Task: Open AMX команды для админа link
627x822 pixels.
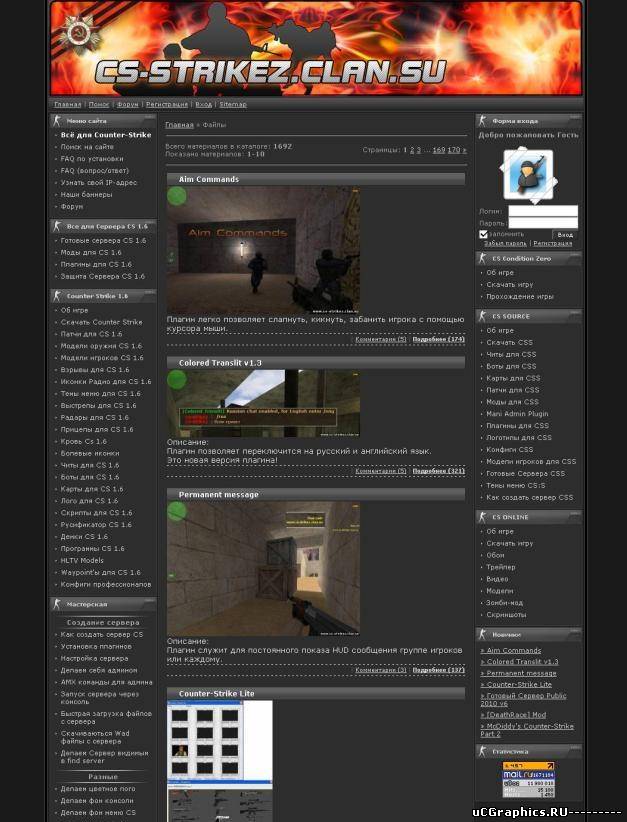Action: [x=106, y=682]
